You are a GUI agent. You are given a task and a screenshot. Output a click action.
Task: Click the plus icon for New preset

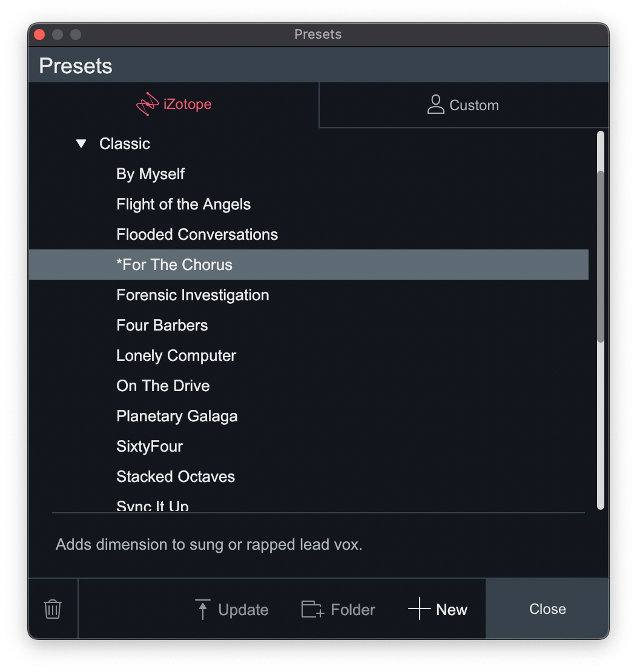pyautogui.click(x=419, y=608)
